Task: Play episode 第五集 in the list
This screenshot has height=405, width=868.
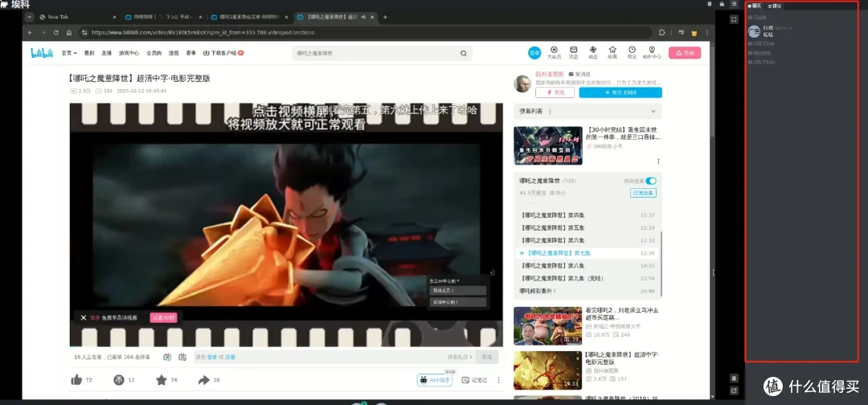Action: [588, 227]
